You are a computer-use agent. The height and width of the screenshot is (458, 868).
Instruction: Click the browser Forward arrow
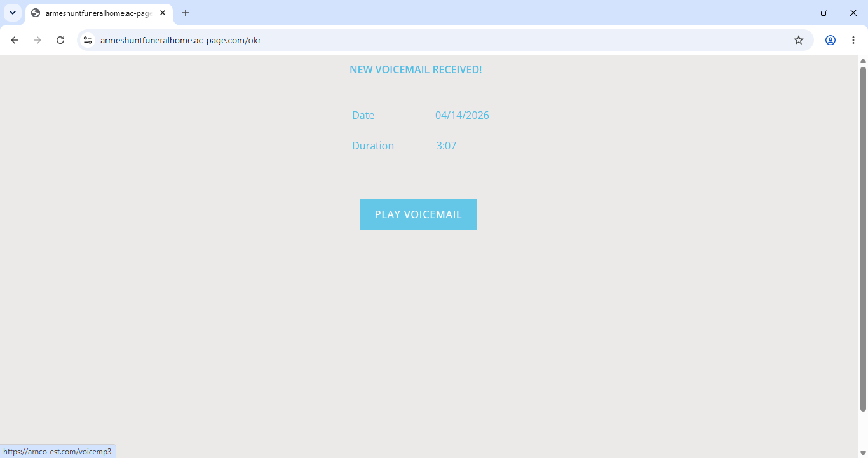37,40
